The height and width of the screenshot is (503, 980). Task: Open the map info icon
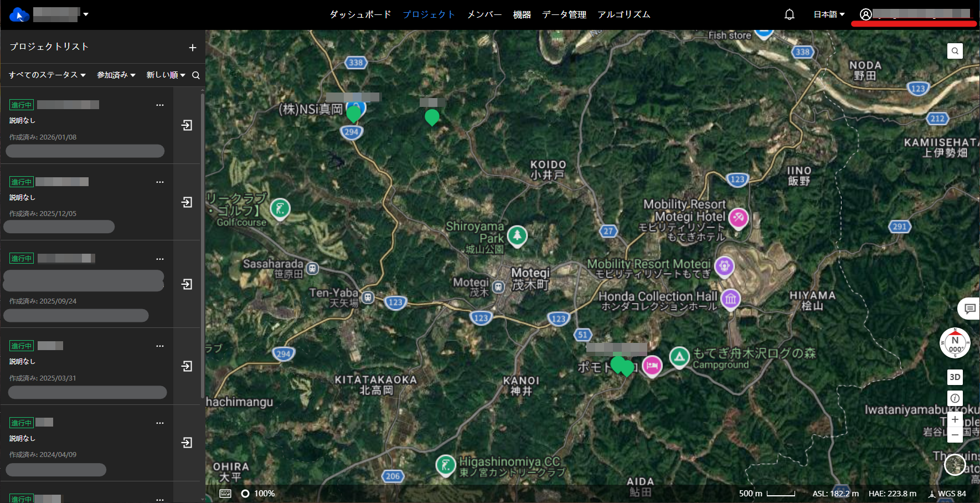(x=955, y=398)
